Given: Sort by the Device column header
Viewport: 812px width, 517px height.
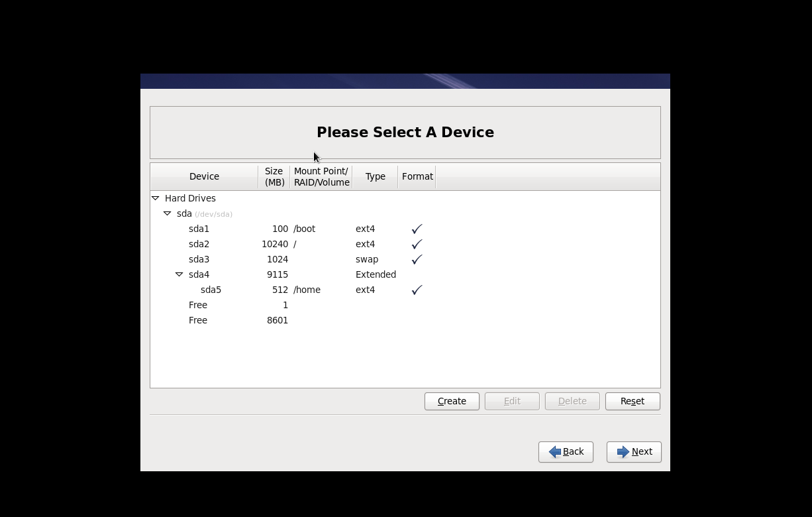Looking at the screenshot, I should point(204,176).
